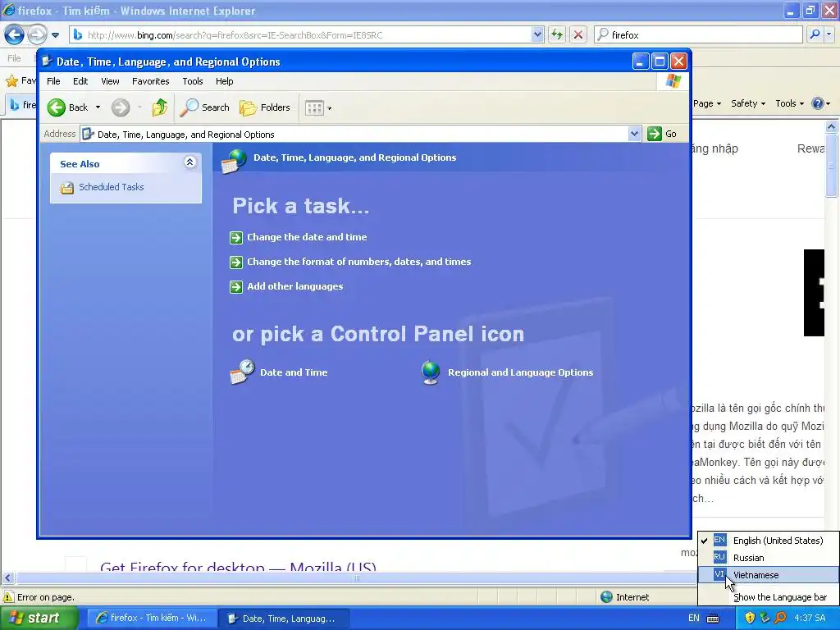
Task: Select Russian input language
Action: pos(769,558)
